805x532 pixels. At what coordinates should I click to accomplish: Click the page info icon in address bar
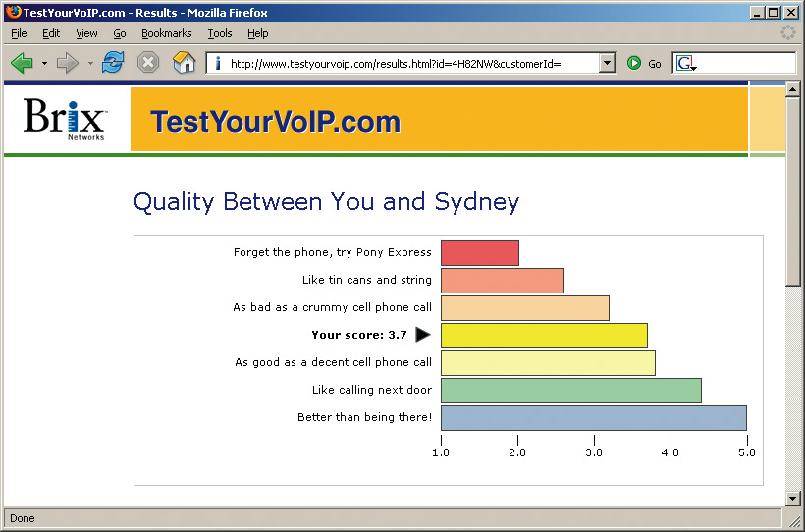218,63
